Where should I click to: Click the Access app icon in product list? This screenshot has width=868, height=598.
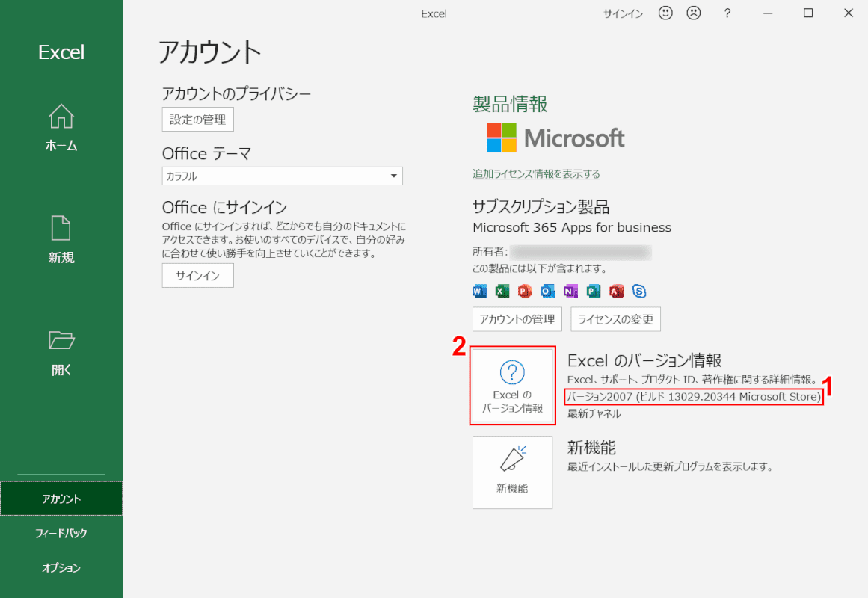(x=616, y=291)
